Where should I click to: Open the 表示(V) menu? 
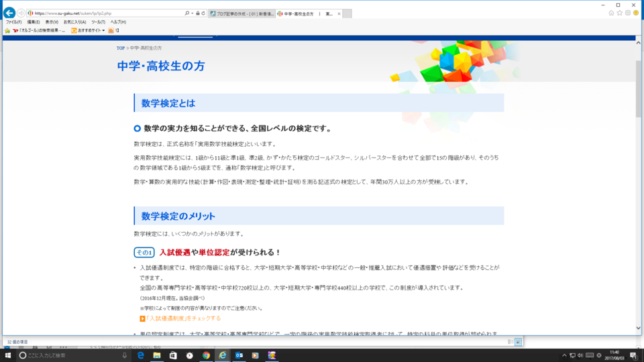click(52, 22)
